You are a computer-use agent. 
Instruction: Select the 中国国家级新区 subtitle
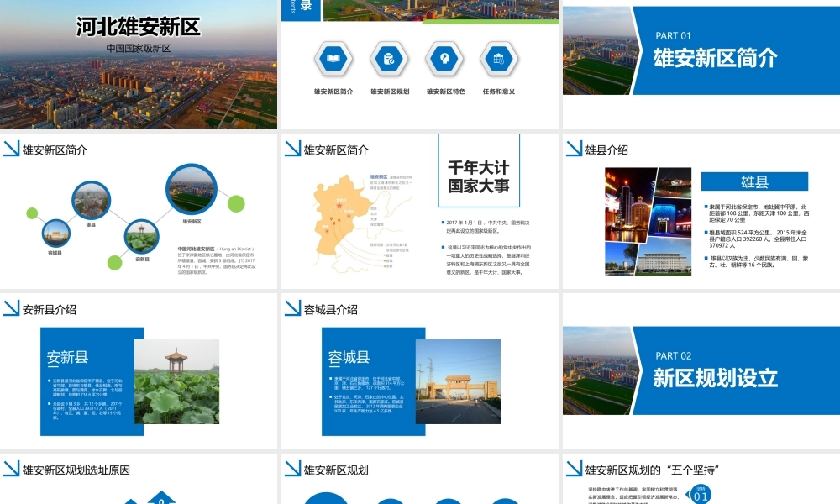pos(139,48)
